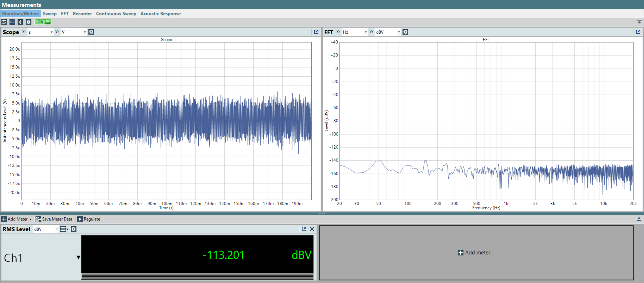Screen dimensions: 644x283
Task: Click the clock icon in the toolbar
Action: (x=28, y=22)
